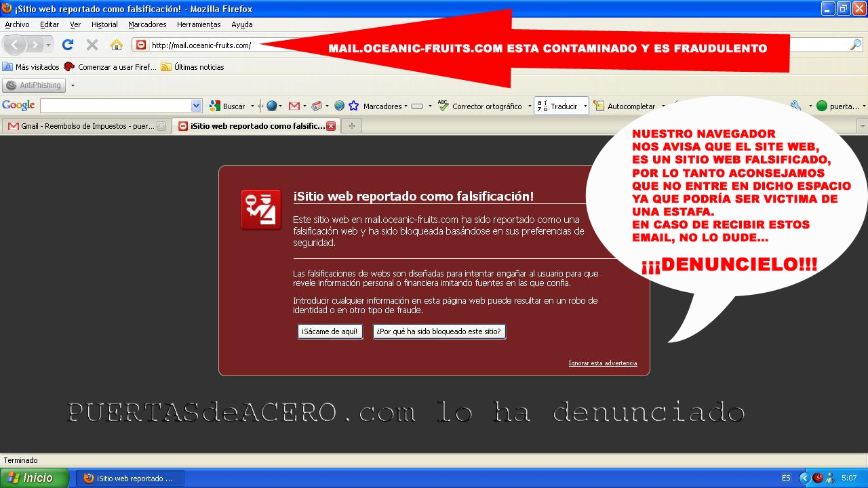Screen dimensions: 868x488
Task: Reload the current page
Action: [x=67, y=45]
